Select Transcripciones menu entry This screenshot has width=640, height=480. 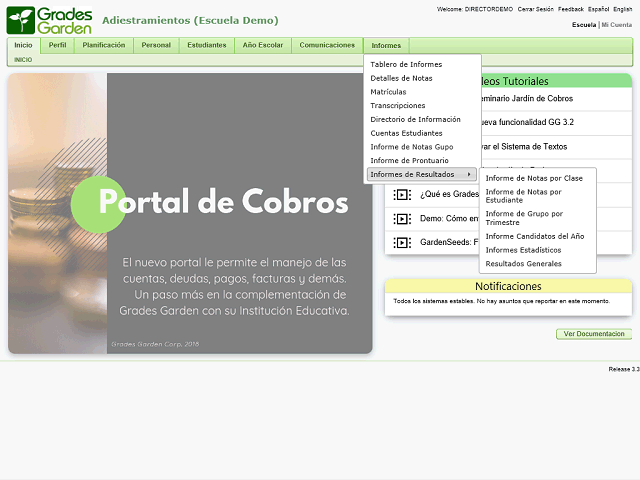(x=398, y=106)
